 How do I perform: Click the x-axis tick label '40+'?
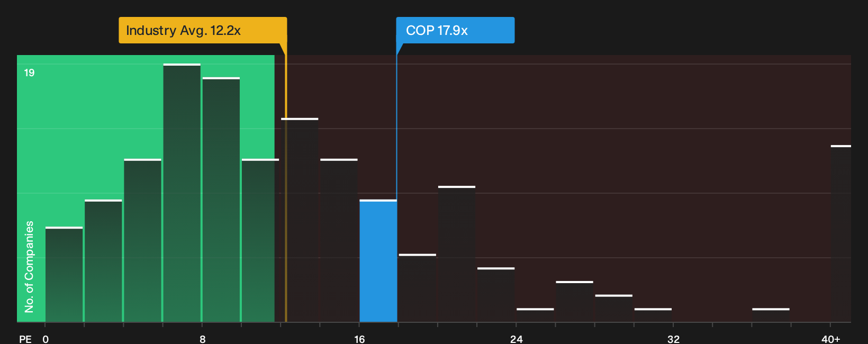click(x=830, y=339)
